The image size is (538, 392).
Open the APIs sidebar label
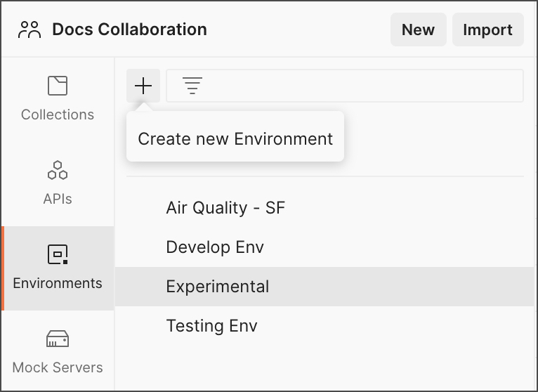tap(58, 199)
